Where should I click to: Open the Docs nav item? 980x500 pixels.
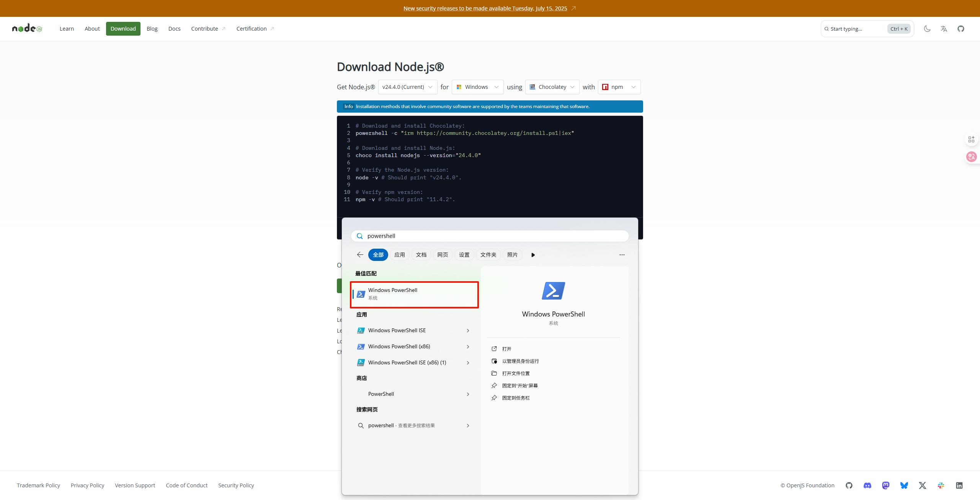point(174,29)
